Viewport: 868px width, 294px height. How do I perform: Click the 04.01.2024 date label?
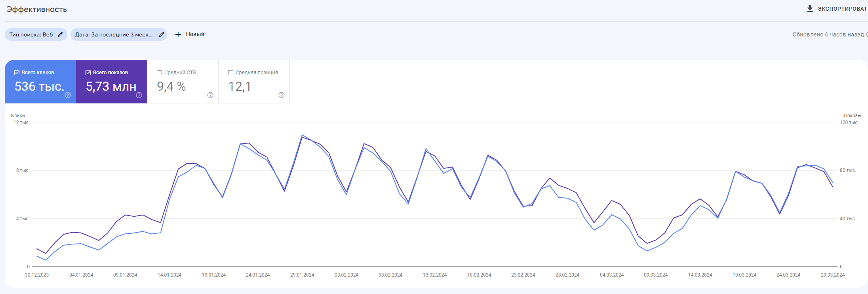tap(81, 275)
